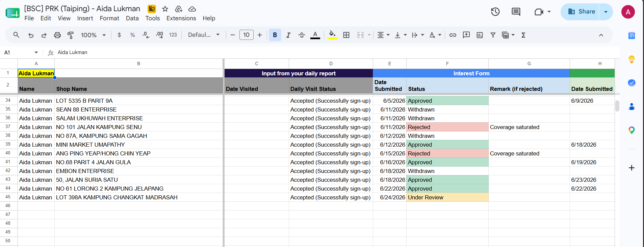Open the Insert menu

[x=85, y=18]
